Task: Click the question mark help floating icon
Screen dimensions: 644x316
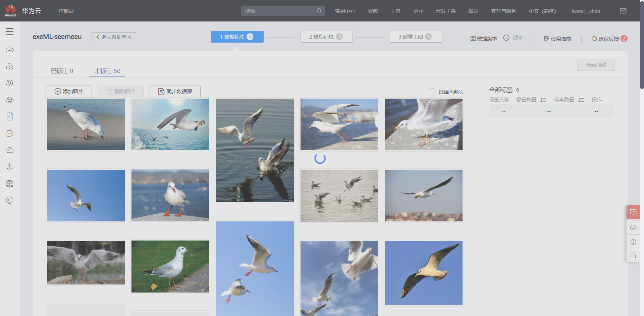Action: (x=633, y=242)
